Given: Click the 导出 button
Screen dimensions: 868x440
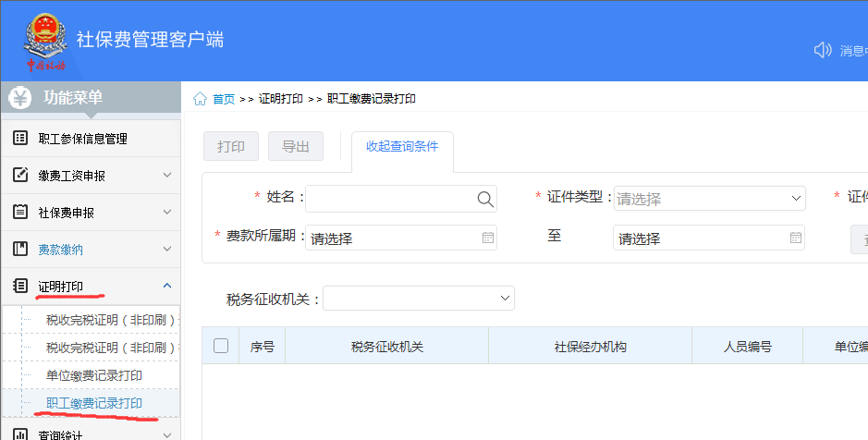Looking at the screenshot, I should (296, 147).
